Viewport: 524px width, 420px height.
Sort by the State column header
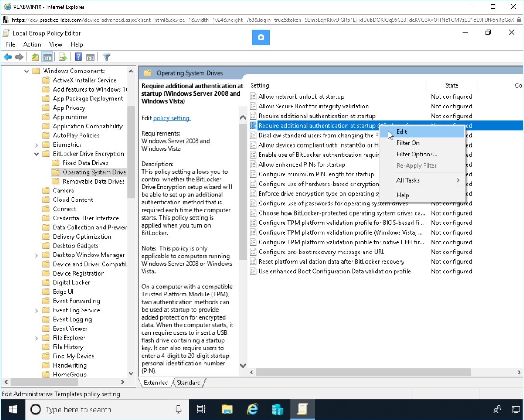[x=452, y=85]
